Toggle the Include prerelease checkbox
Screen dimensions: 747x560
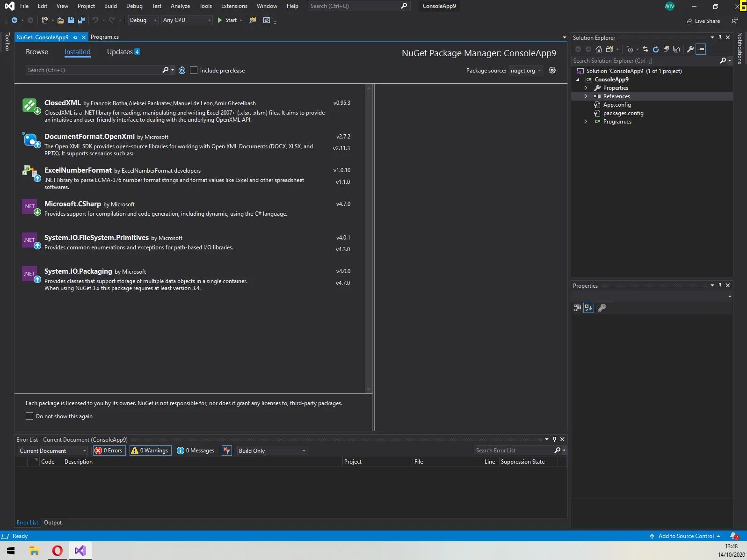point(194,70)
